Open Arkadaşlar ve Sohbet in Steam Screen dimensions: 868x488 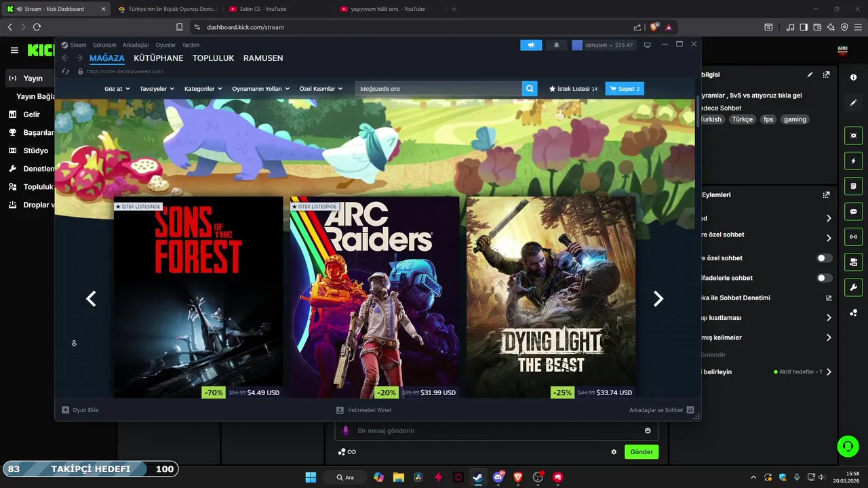click(x=661, y=410)
